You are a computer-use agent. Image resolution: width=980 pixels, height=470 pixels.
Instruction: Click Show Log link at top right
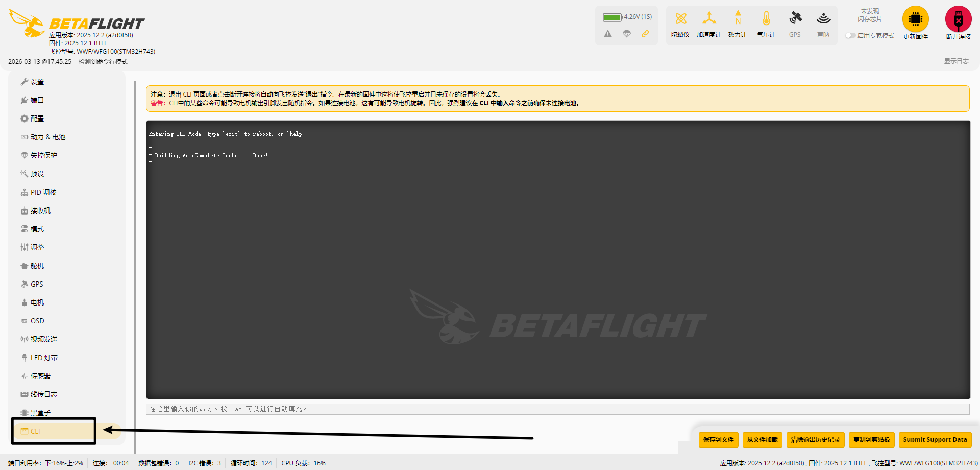[x=956, y=61]
